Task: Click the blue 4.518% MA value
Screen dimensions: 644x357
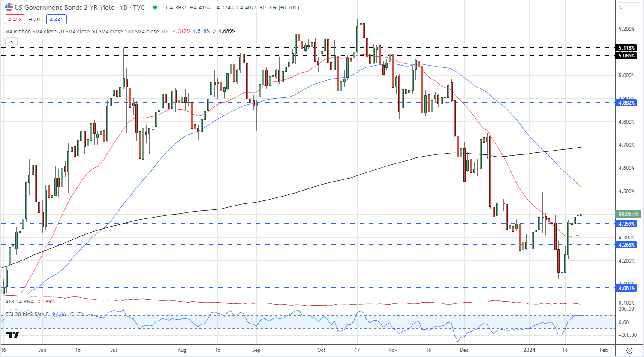Action: click(x=201, y=31)
